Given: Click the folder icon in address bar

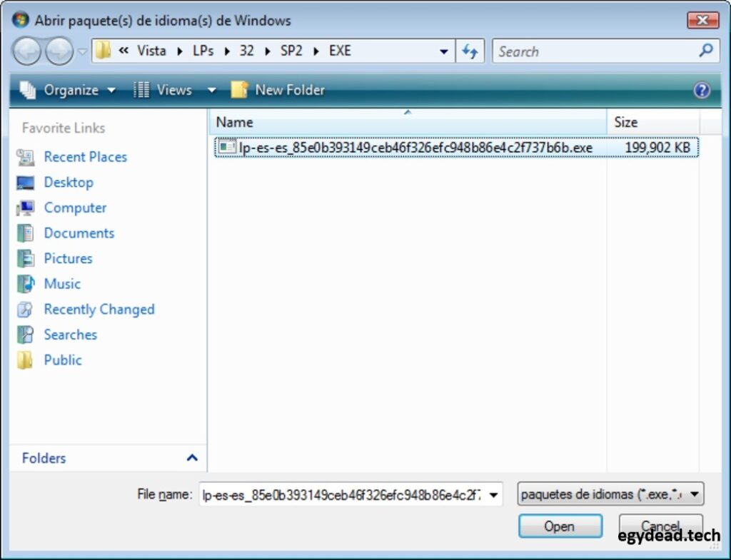Looking at the screenshot, I should click(x=103, y=51).
